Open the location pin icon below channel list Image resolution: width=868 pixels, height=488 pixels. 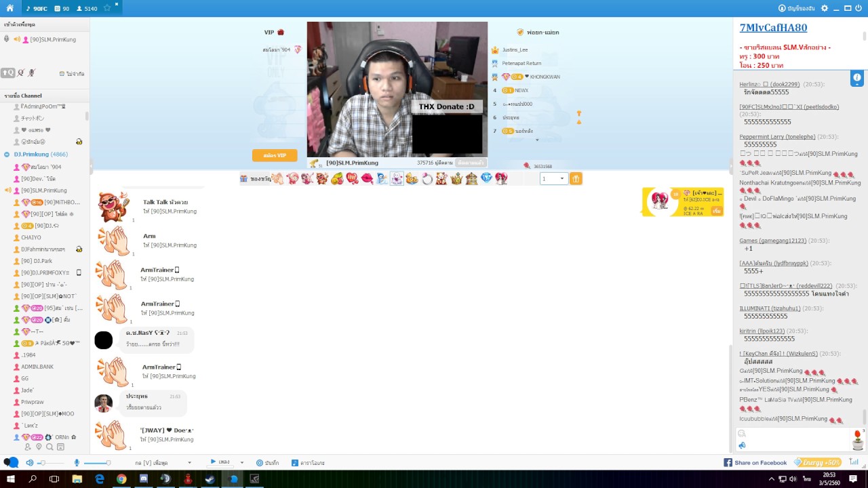click(x=39, y=447)
